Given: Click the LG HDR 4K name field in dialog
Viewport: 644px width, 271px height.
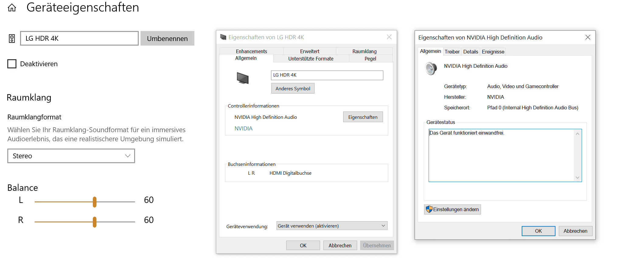Looking at the screenshot, I should tap(327, 75).
